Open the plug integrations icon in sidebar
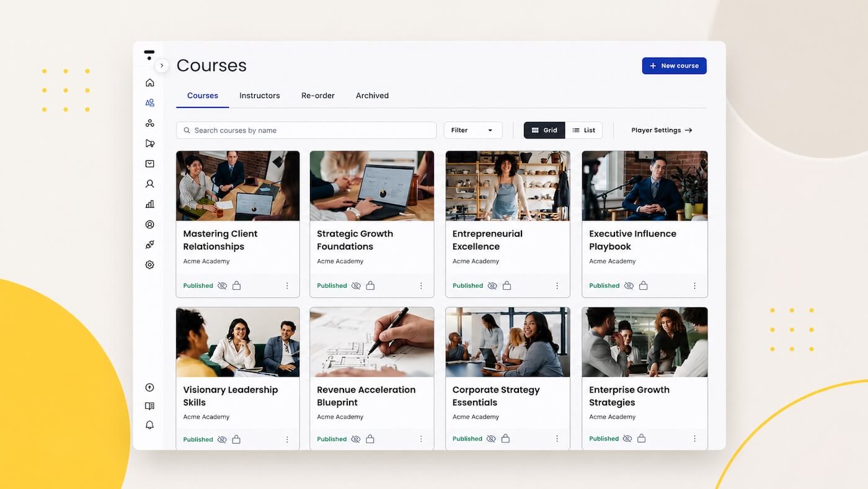This screenshot has height=489, width=868. tap(149, 244)
